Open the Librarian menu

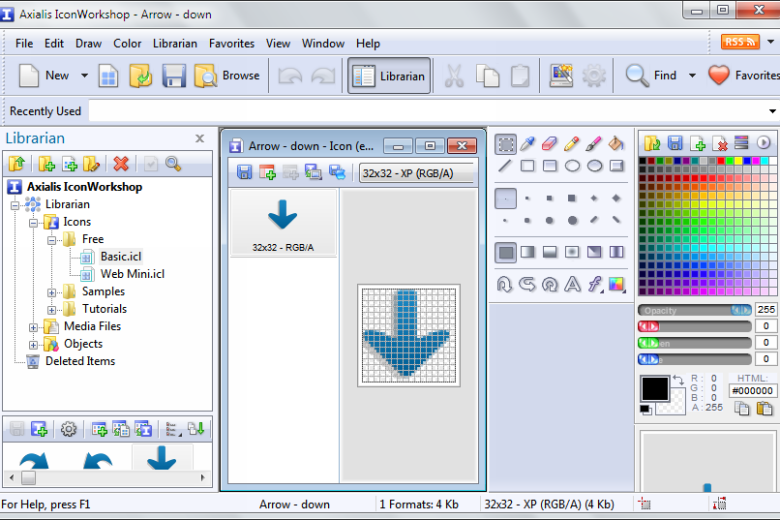(x=175, y=44)
